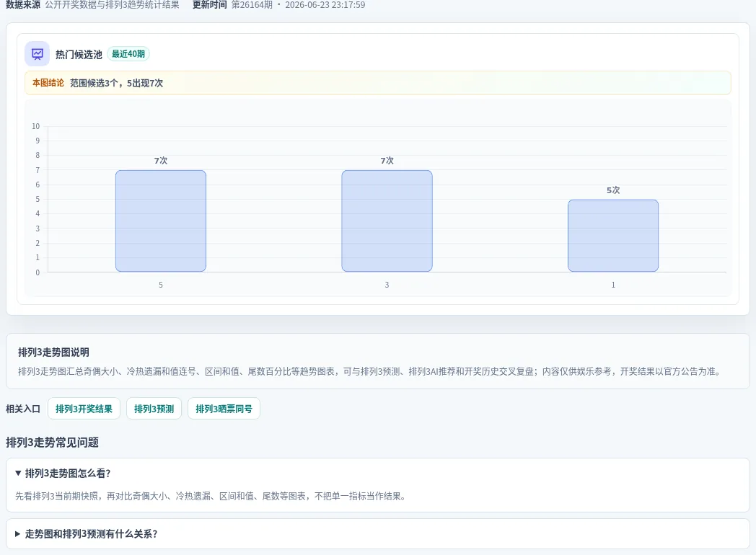Click the paragraph starting 排列3走势图汇总奇偶大小

[x=370, y=371]
